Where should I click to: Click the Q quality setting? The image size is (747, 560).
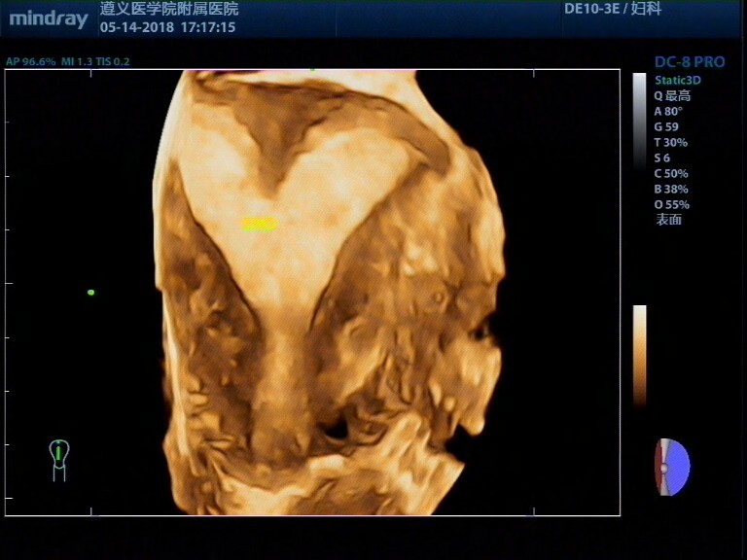(671, 95)
